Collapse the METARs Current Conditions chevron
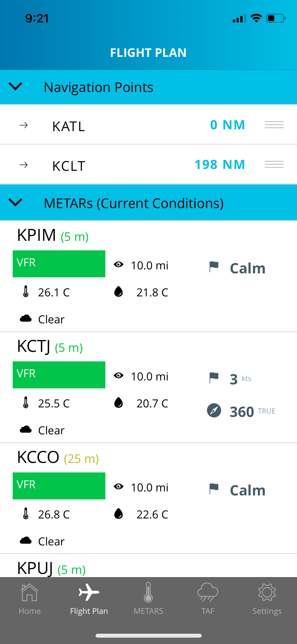 [16, 202]
